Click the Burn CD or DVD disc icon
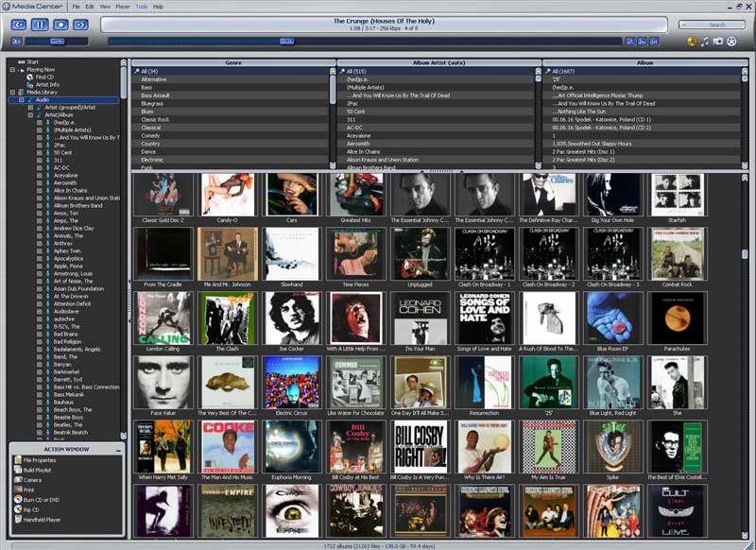Image resolution: width=756 pixels, height=550 pixels. click(18, 499)
